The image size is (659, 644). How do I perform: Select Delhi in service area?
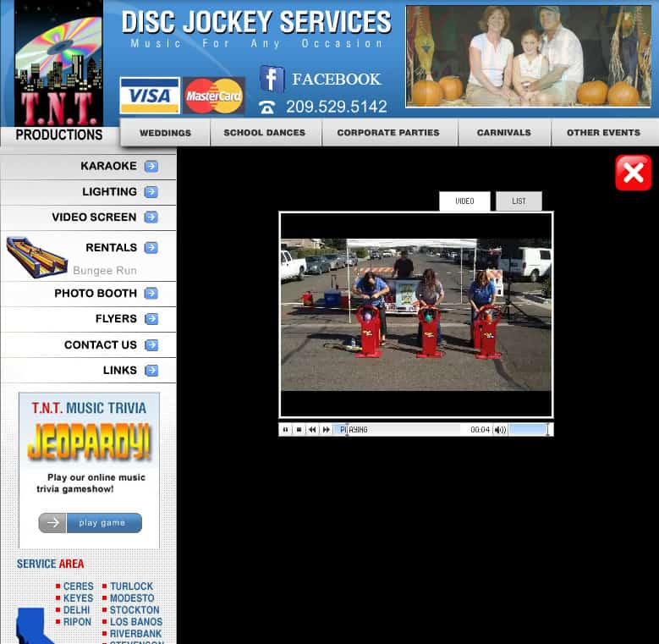click(x=76, y=610)
